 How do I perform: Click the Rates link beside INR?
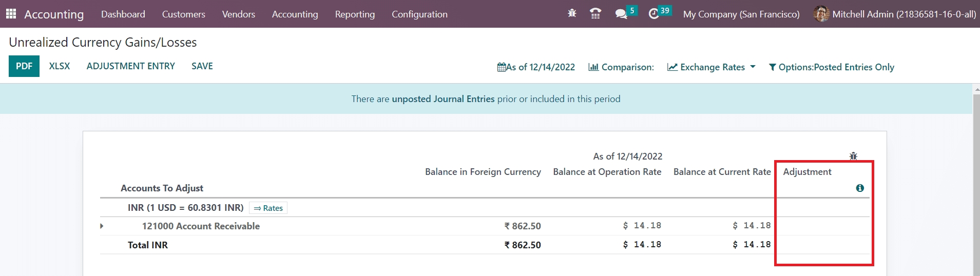click(x=268, y=208)
